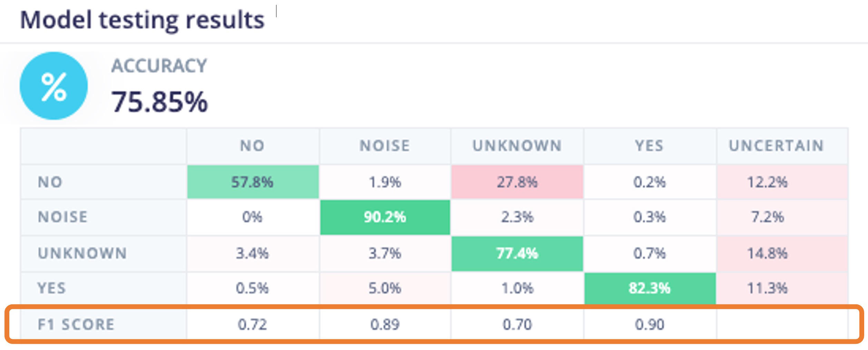This screenshot has width=868, height=350.
Task: Click the pink 27.8% cell
Action: [517, 182]
